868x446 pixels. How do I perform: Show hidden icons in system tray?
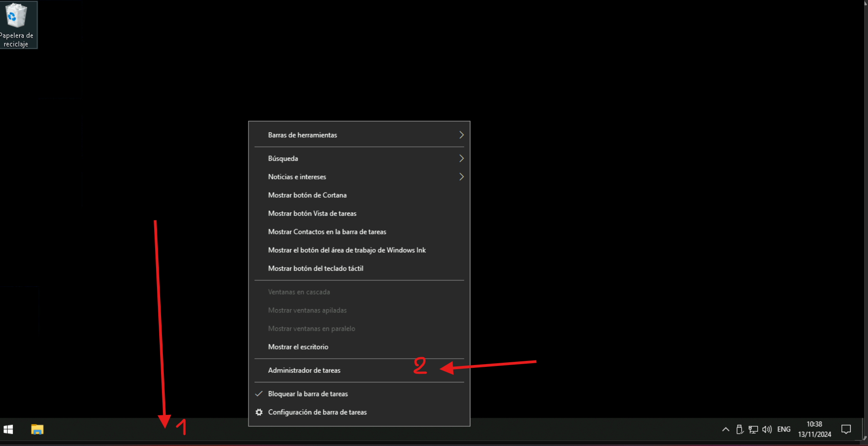(x=726, y=430)
